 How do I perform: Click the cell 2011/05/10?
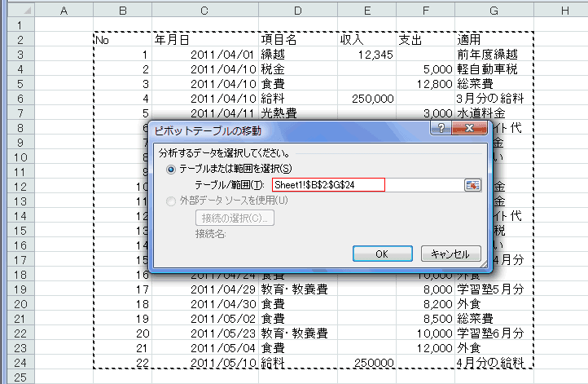(x=205, y=363)
